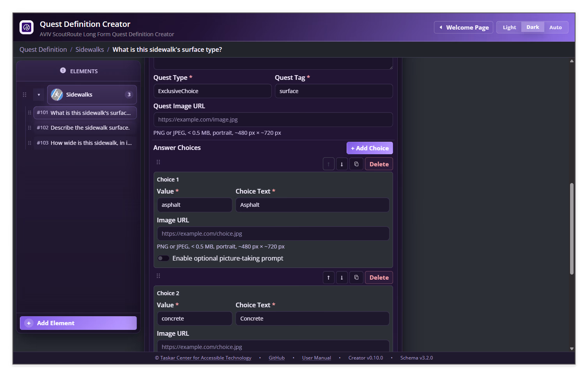This screenshot has height=377, width=588.
Task: Enable optional picture-taking prompt for Choice 1
Action: coord(163,258)
